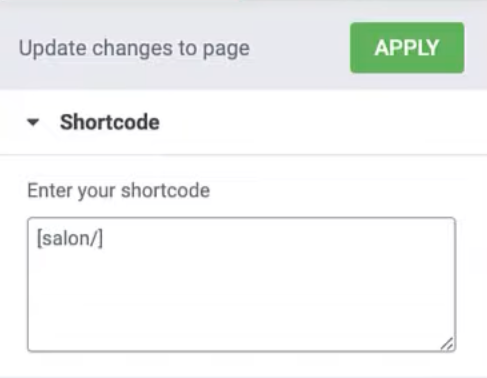This screenshot has height=378, width=487.
Task: Apply the changes to the page
Action: click(x=407, y=48)
